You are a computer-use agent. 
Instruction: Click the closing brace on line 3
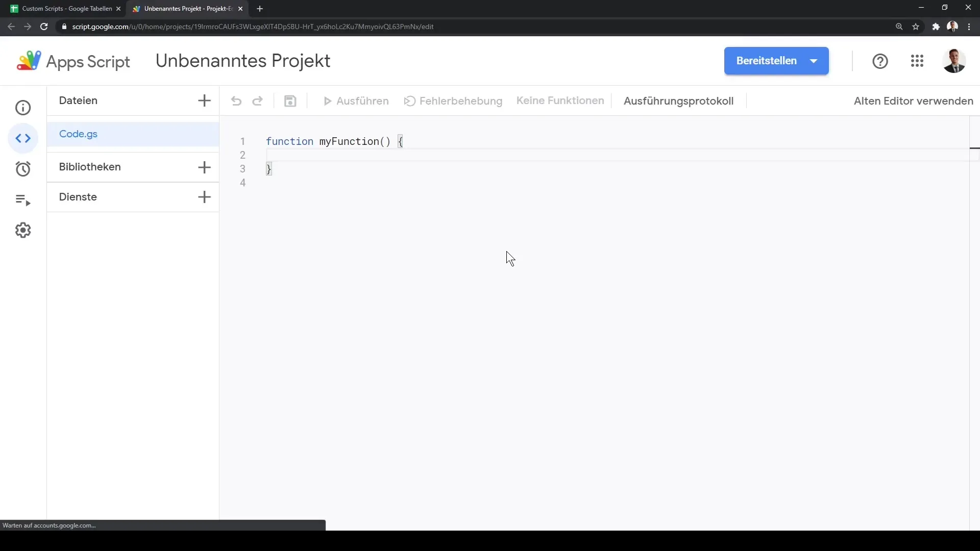click(x=269, y=169)
